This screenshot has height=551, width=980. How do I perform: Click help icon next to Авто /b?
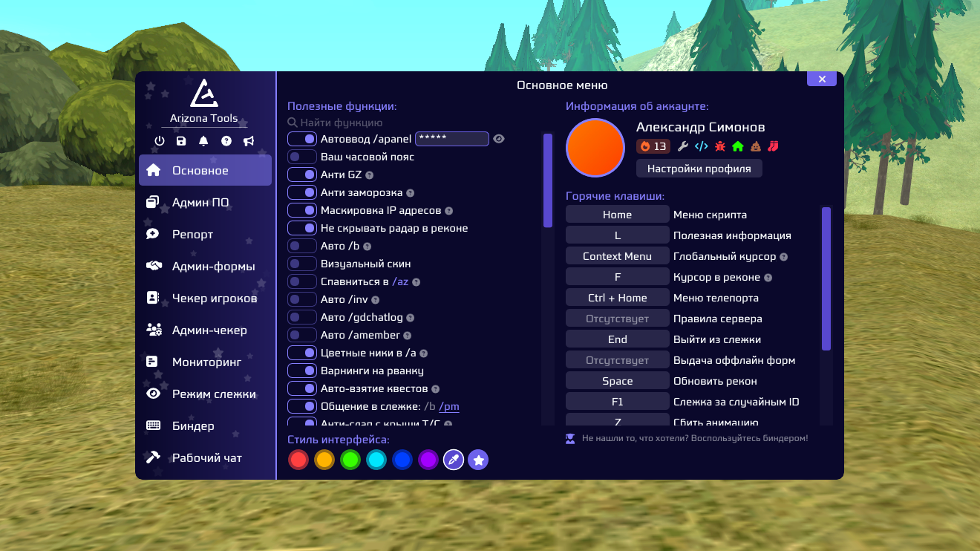[367, 247]
